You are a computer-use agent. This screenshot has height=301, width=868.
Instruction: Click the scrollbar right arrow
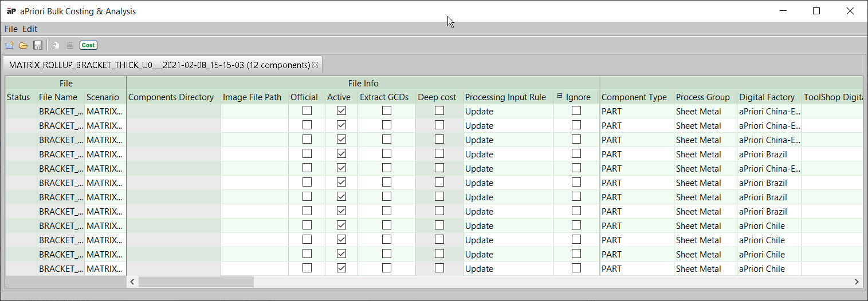pyautogui.click(x=857, y=282)
